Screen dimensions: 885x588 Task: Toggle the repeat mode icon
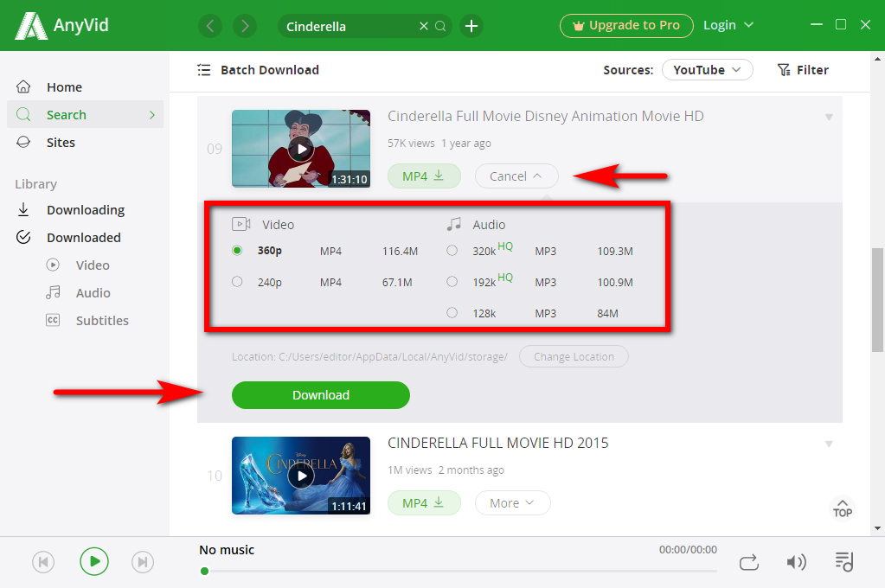[749, 562]
